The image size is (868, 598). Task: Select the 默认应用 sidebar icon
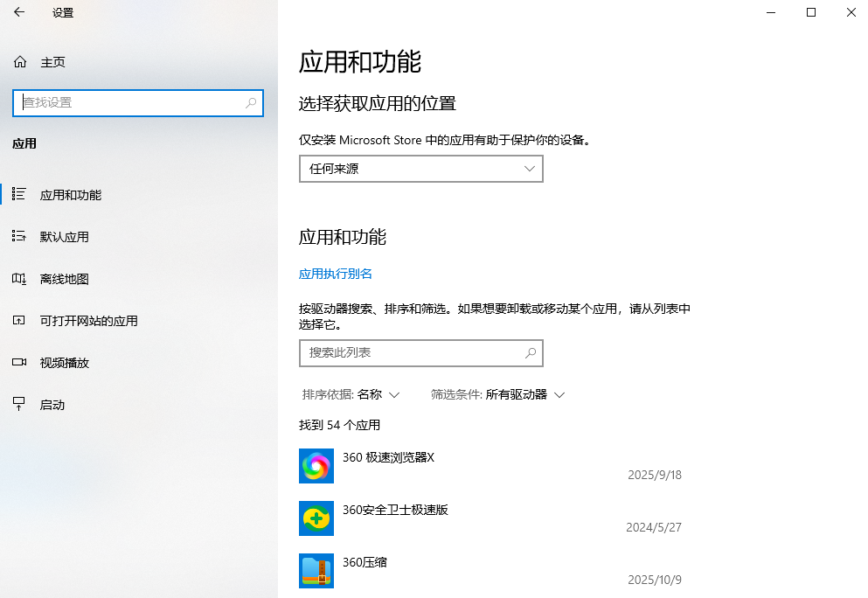(x=19, y=236)
